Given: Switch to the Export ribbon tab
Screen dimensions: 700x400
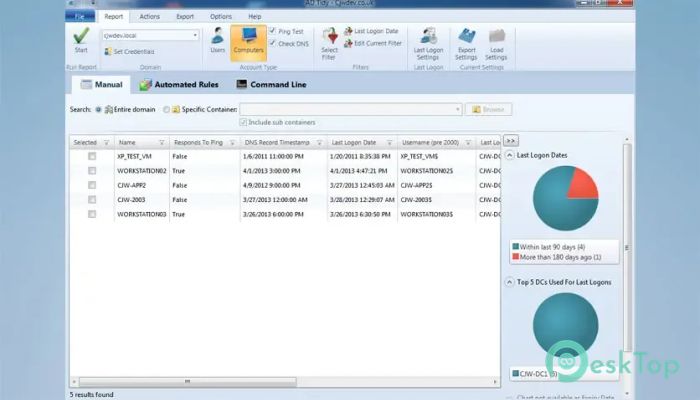Looking at the screenshot, I should point(185,17).
